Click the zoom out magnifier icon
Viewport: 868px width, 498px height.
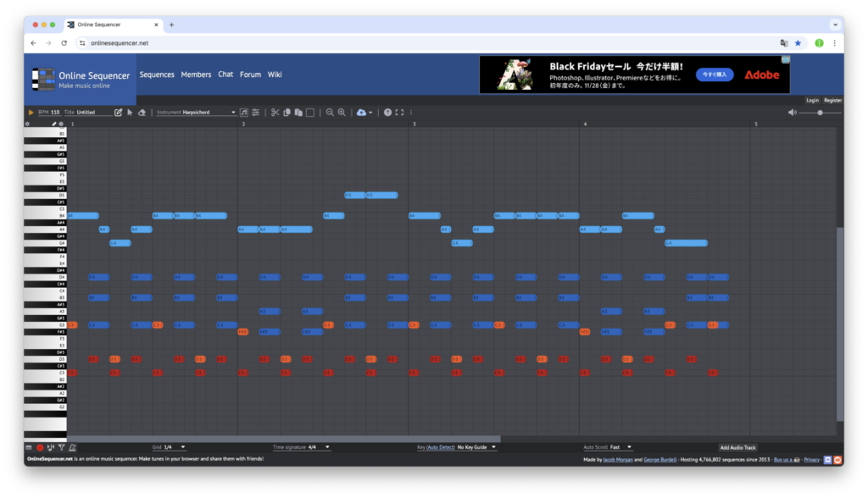pos(330,112)
